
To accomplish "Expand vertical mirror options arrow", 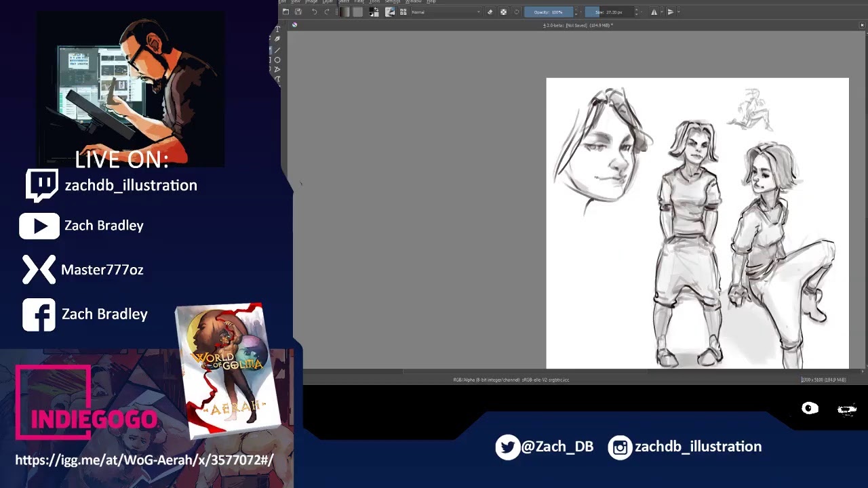I will (679, 12).
